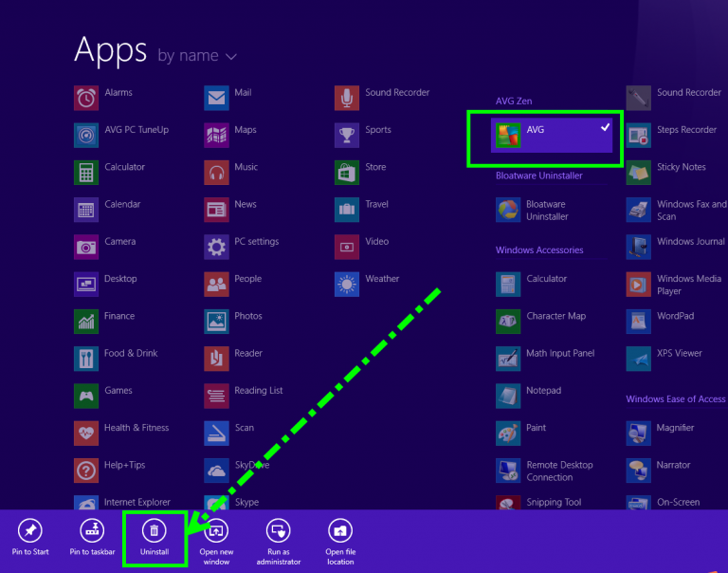
Task: Open the Weather app icon
Action: click(x=347, y=284)
